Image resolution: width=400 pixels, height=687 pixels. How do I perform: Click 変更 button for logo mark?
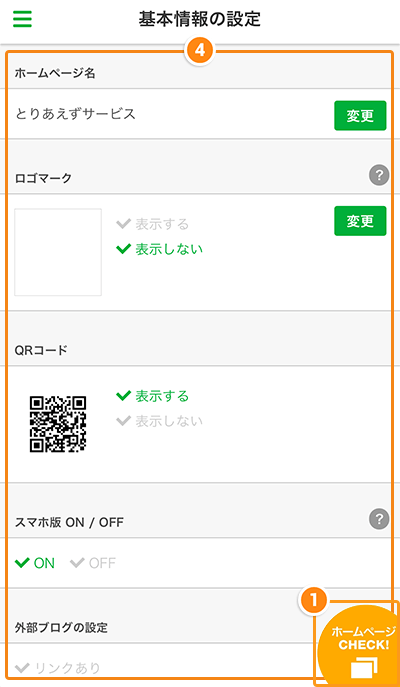coord(360,221)
